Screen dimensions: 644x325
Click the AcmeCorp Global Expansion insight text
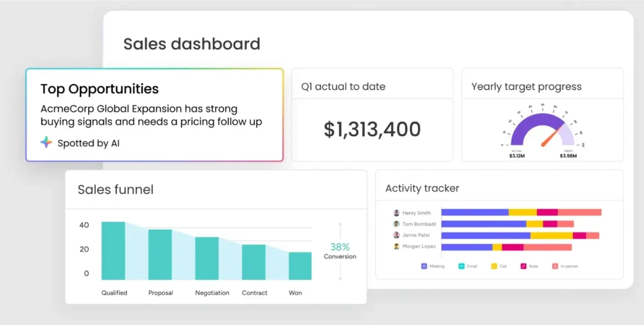pyautogui.click(x=152, y=116)
